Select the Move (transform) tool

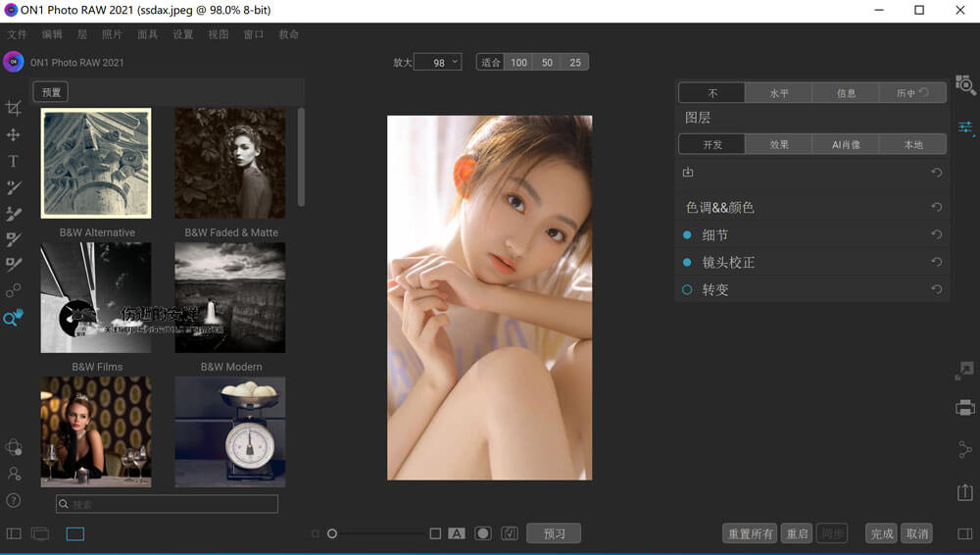point(14,134)
